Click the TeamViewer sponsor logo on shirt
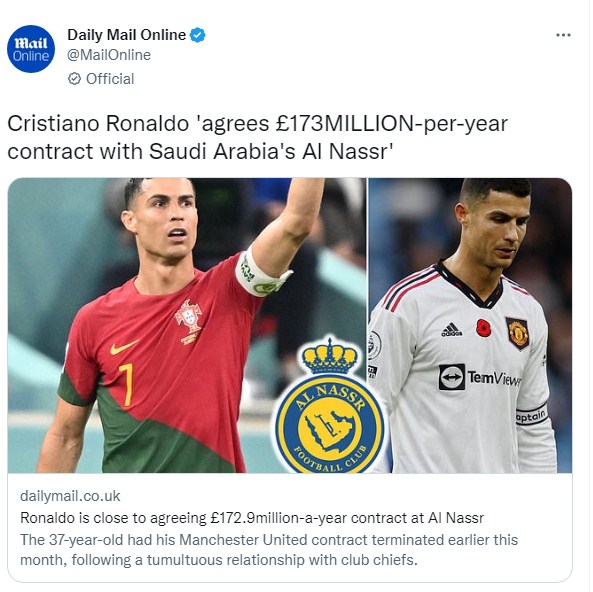The image size is (593, 592). (480, 377)
